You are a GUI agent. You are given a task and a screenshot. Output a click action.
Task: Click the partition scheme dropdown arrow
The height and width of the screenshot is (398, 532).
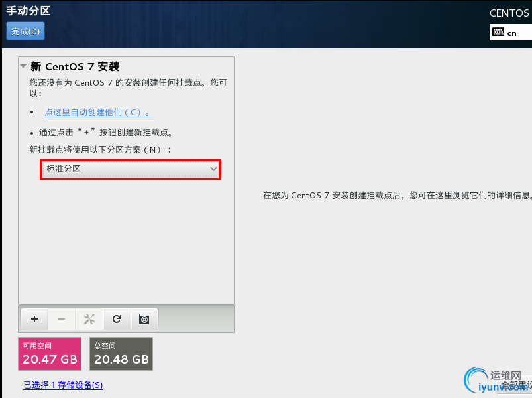[213, 169]
